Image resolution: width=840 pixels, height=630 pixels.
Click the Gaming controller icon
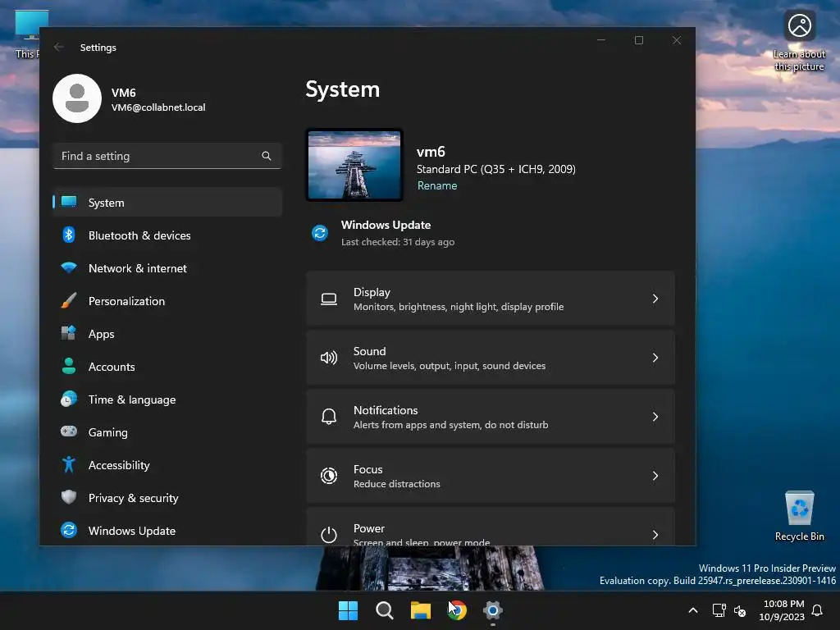coord(69,431)
